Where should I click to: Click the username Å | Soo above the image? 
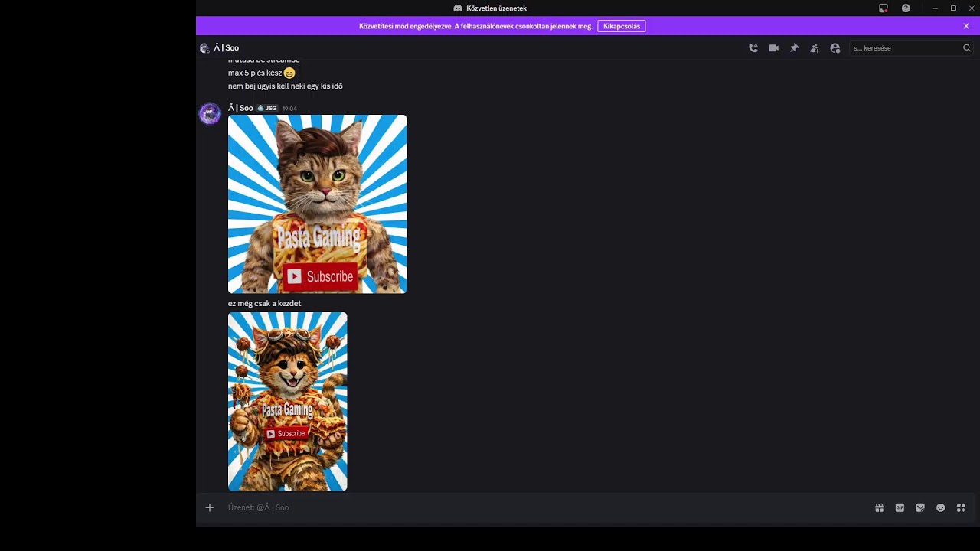click(x=240, y=108)
